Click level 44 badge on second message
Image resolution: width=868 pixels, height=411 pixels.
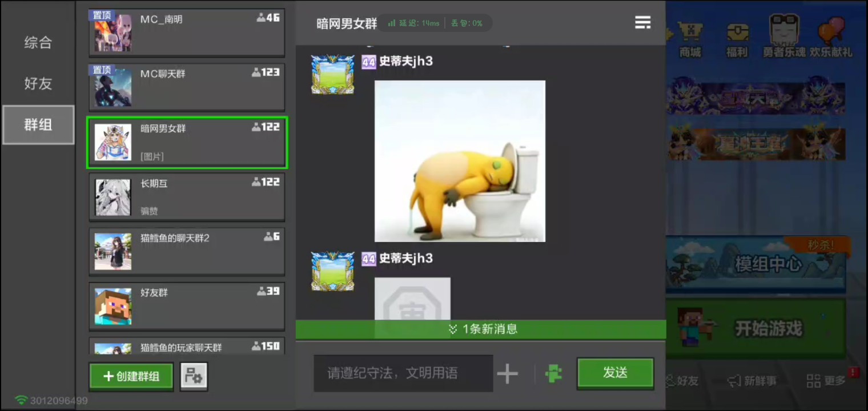pos(369,259)
